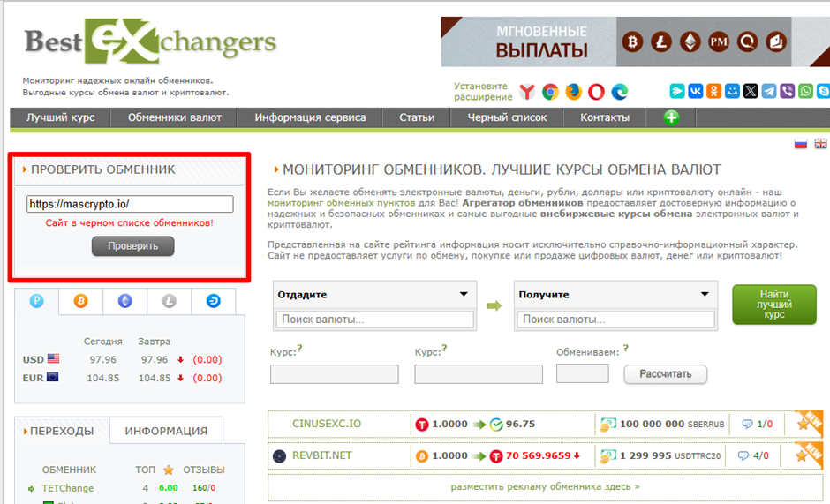Screen dimensions: 830x504
Task: Focus the second Курс input field
Action: [x=479, y=374]
